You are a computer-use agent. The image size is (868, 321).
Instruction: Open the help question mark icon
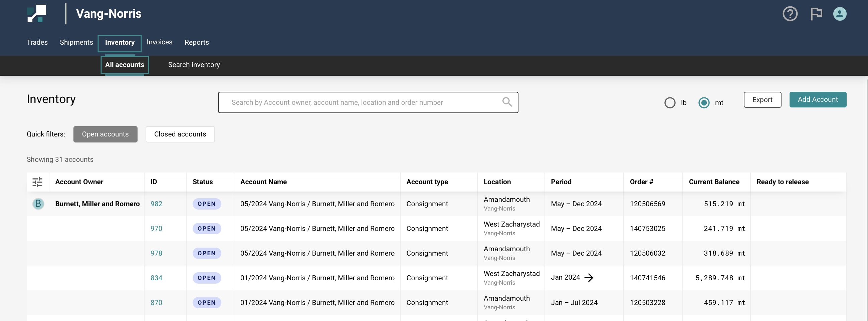pos(790,14)
